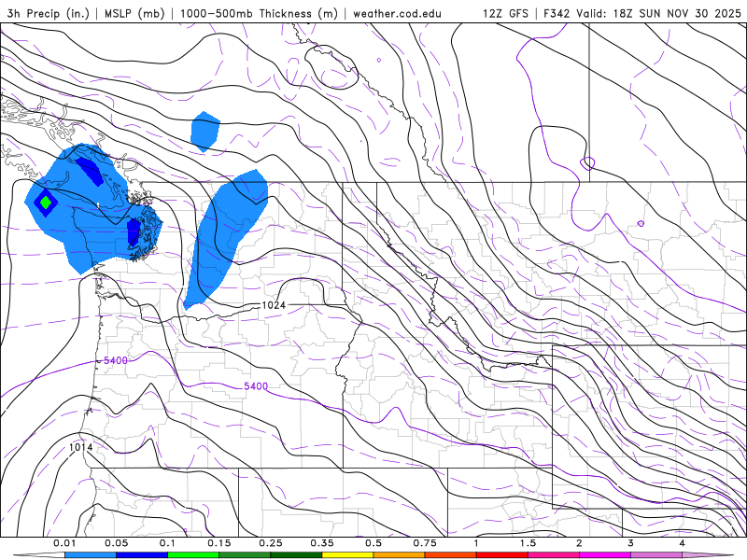
Task: Click the dark blue 0.05 legend swatch
Action: (x=142, y=555)
